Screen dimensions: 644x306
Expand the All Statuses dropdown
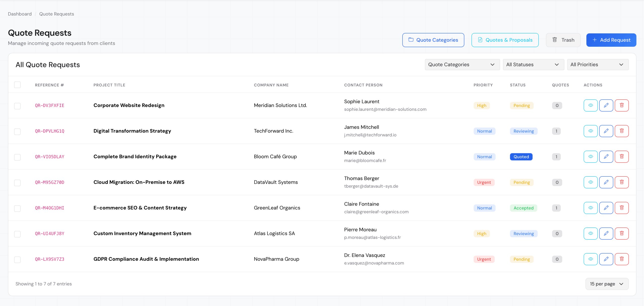533,65
